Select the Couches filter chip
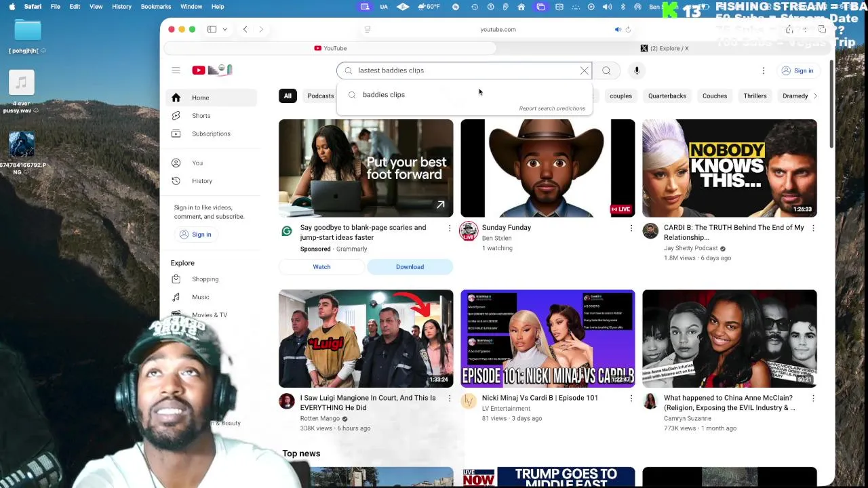Viewport: 868px width, 488px height. click(x=715, y=96)
